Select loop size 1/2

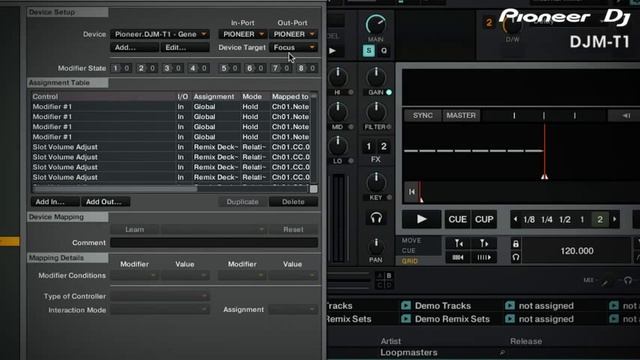point(564,220)
